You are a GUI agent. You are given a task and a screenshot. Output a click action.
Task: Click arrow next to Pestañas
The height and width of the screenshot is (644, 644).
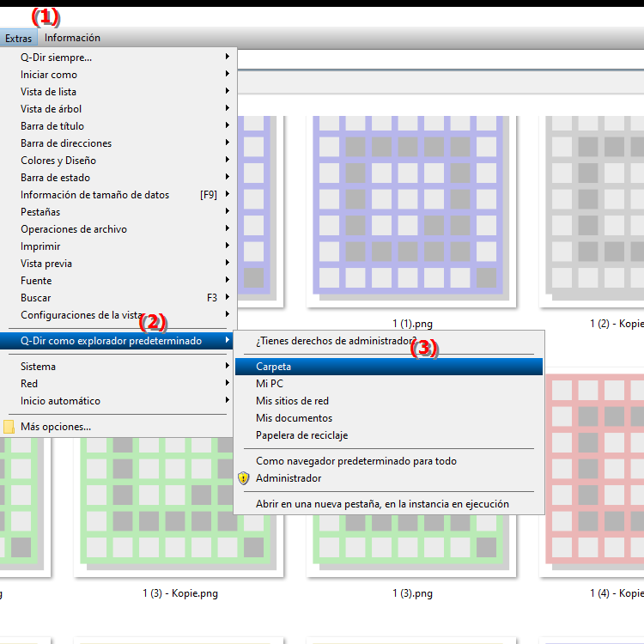click(228, 211)
